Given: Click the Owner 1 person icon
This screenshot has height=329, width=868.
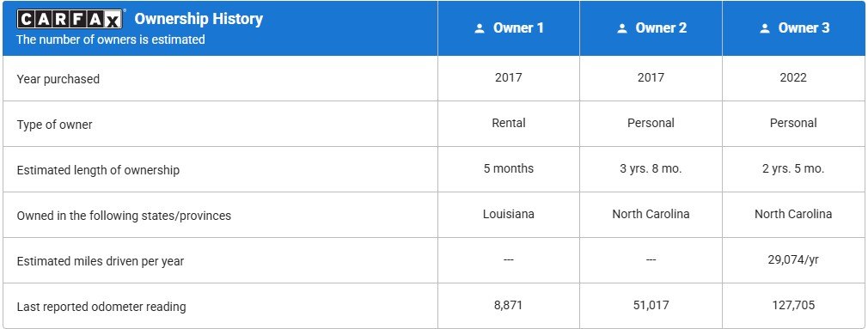Looking at the screenshot, I should click(x=480, y=28).
